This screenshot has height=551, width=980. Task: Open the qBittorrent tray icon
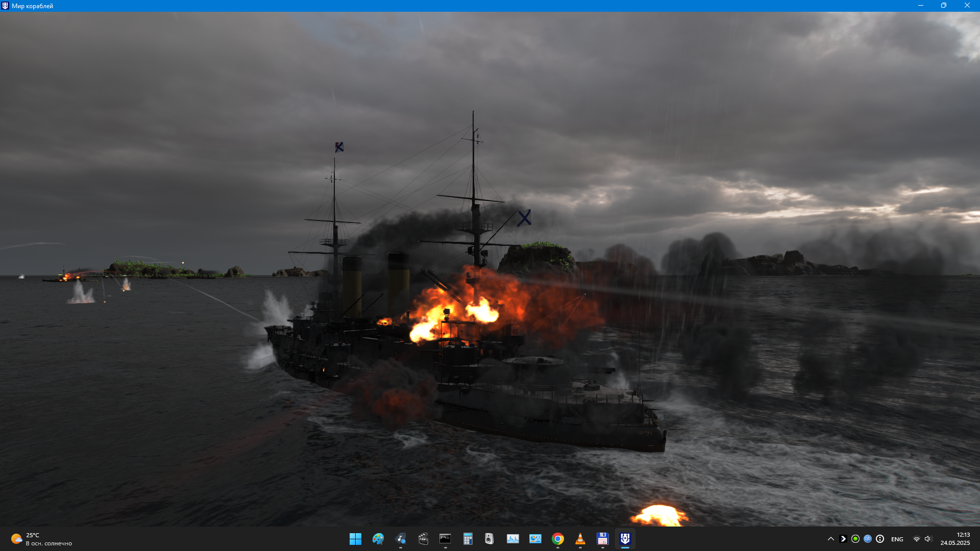(x=868, y=539)
